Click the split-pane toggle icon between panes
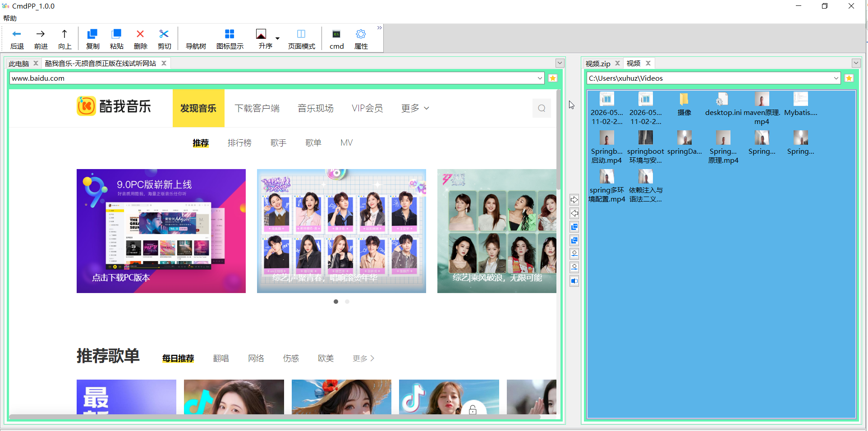This screenshot has height=431, width=868. [x=574, y=281]
